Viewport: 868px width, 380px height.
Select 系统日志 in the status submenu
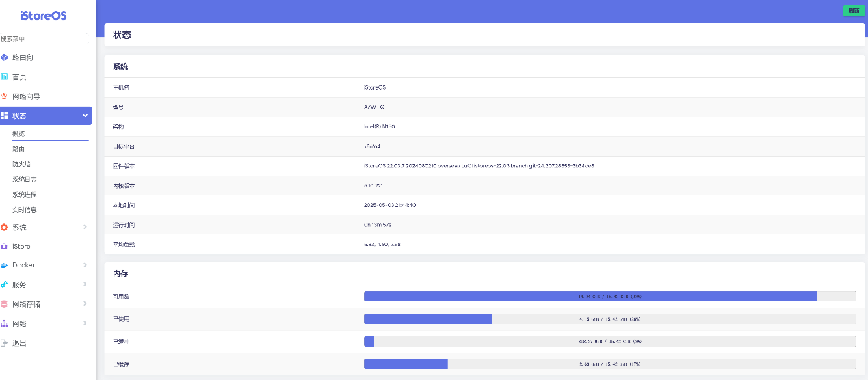pyautogui.click(x=25, y=179)
